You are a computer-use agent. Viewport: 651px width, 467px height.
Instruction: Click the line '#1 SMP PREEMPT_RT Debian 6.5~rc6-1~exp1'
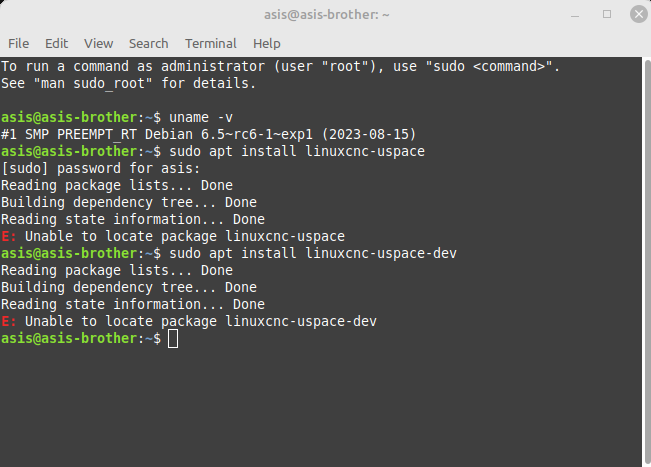pyautogui.click(x=208, y=134)
